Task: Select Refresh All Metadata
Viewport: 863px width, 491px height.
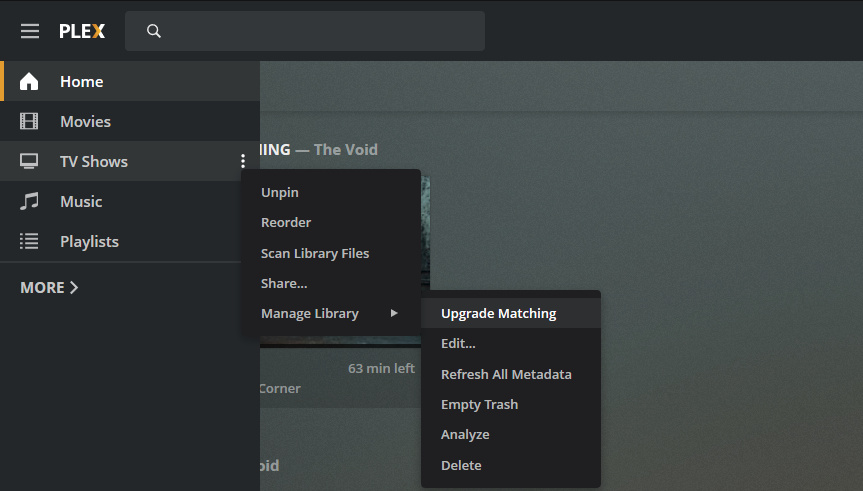Action: click(x=511, y=374)
